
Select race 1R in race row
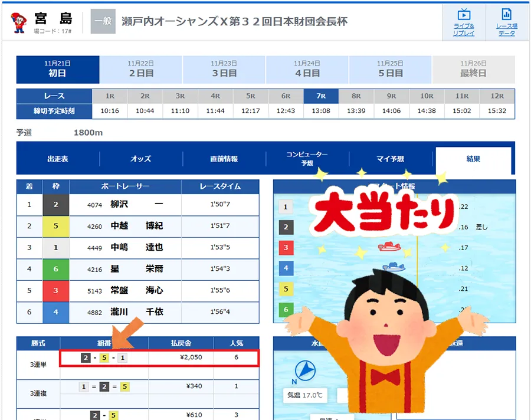[x=110, y=96]
